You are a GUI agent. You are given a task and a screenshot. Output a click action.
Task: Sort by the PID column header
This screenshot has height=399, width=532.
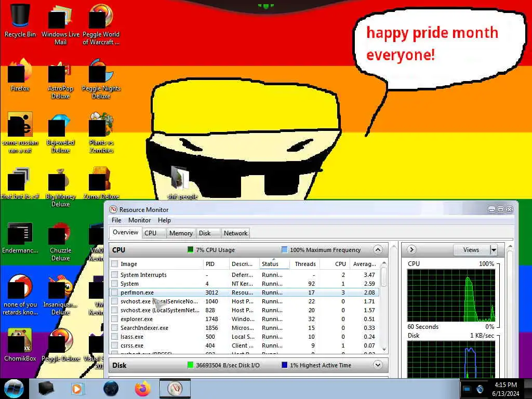[216, 263]
